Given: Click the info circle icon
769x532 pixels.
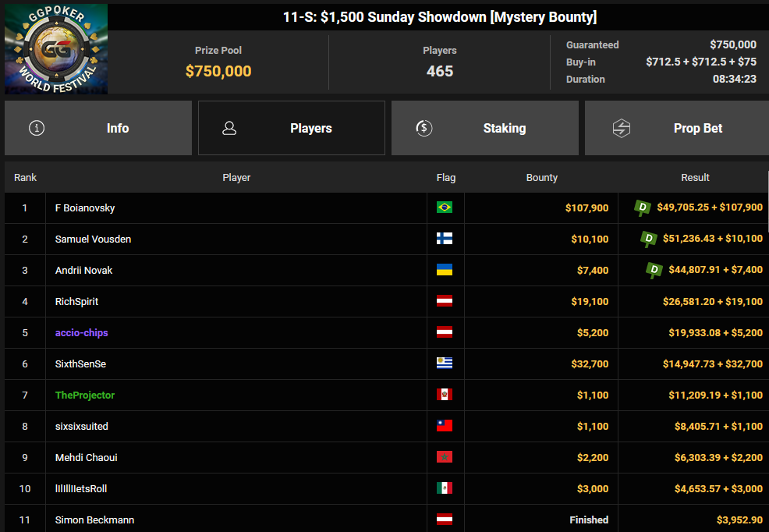Looking at the screenshot, I should (37, 128).
